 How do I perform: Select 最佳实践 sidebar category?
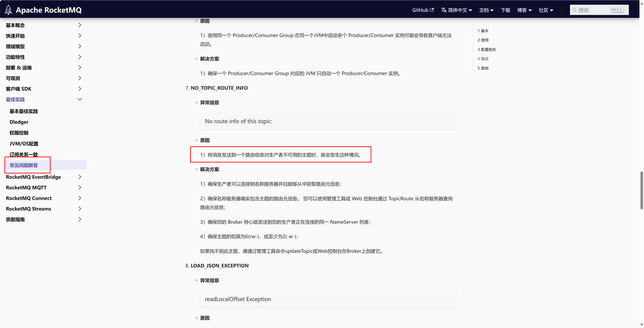(15, 99)
